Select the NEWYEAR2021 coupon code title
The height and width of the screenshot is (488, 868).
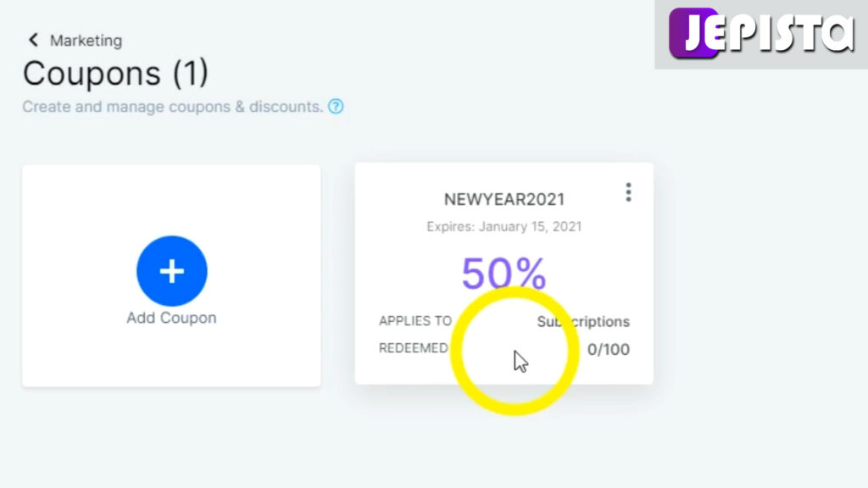click(504, 199)
